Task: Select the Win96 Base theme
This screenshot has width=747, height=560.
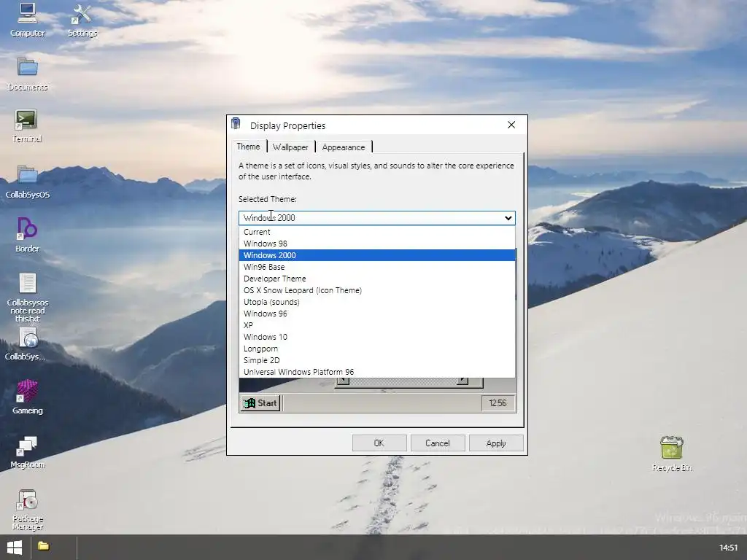Action: 377,267
